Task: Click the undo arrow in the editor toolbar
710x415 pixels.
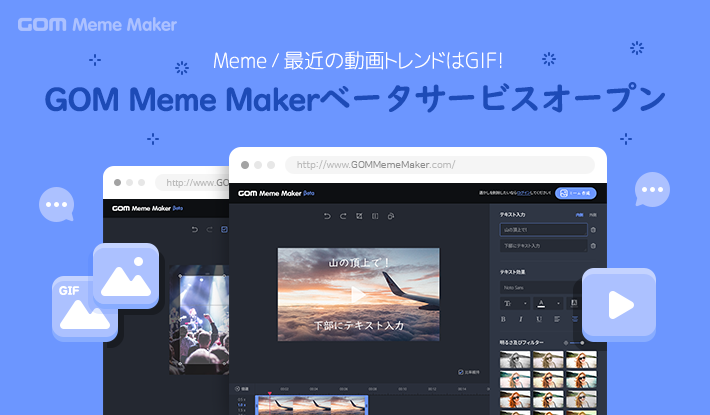Action: [326, 215]
